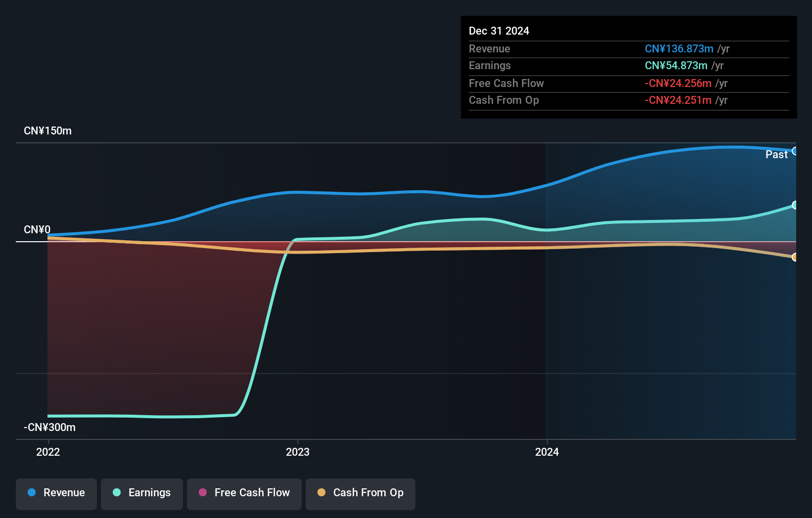The height and width of the screenshot is (518, 812).
Task: Click the CN¥54.873m earnings value
Action: tap(676, 66)
